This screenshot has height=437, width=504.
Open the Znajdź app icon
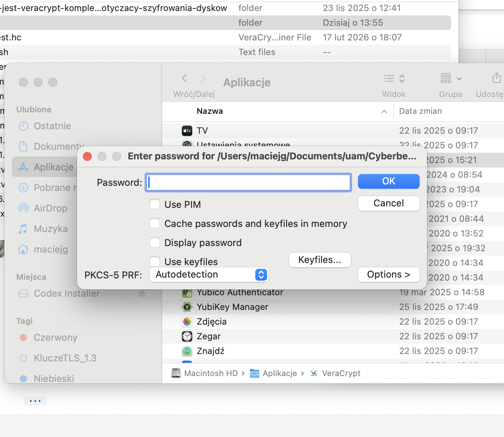click(187, 351)
